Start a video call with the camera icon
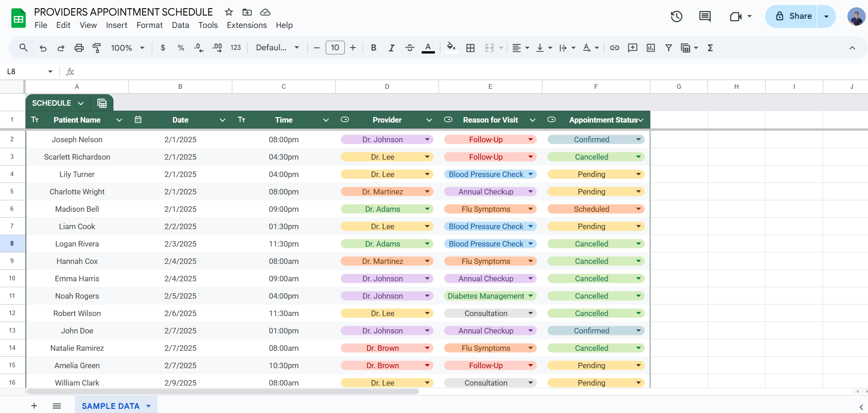 click(x=736, y=16)
